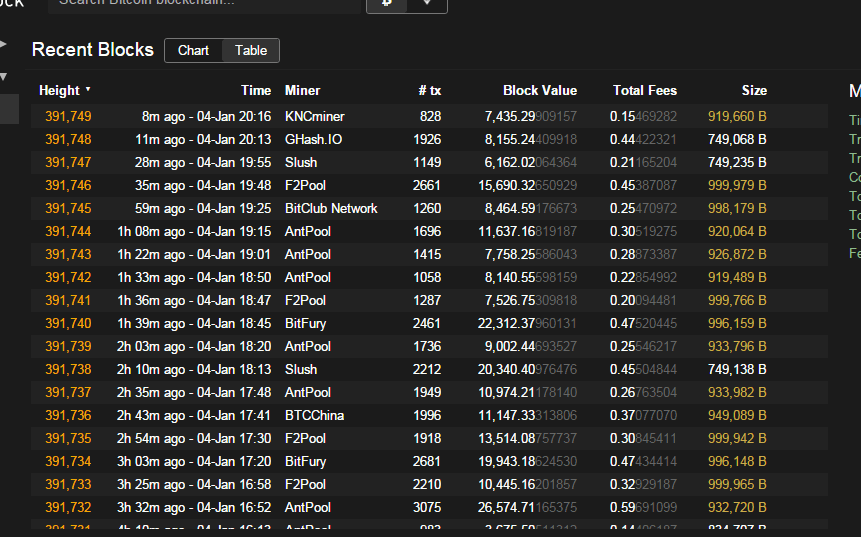Collapse the down-pointing sidebar arrow

pos(3,77)
